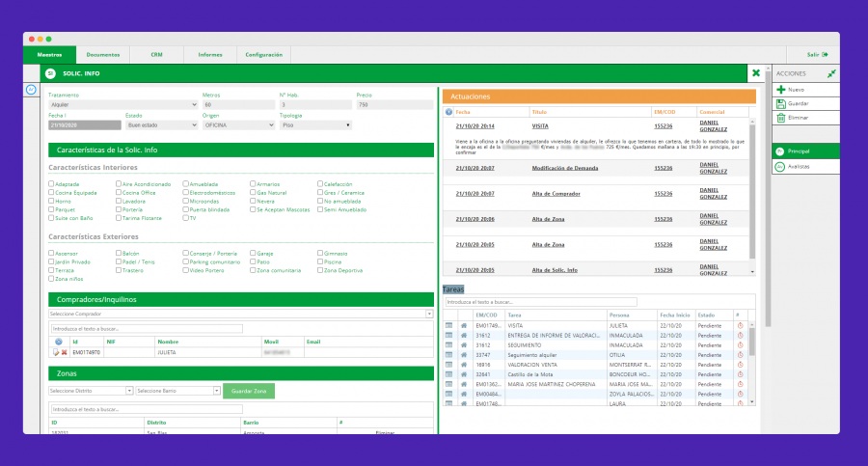This screenshot has height=466, width=868.
Task: Click calendar icon of ENTREGA DE INFORME row
Action: coord(448,335)
